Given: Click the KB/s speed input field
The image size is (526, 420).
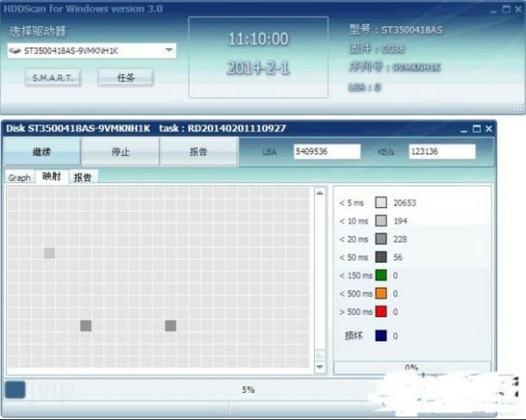Looking at the screenshot, I should point(441,151).
